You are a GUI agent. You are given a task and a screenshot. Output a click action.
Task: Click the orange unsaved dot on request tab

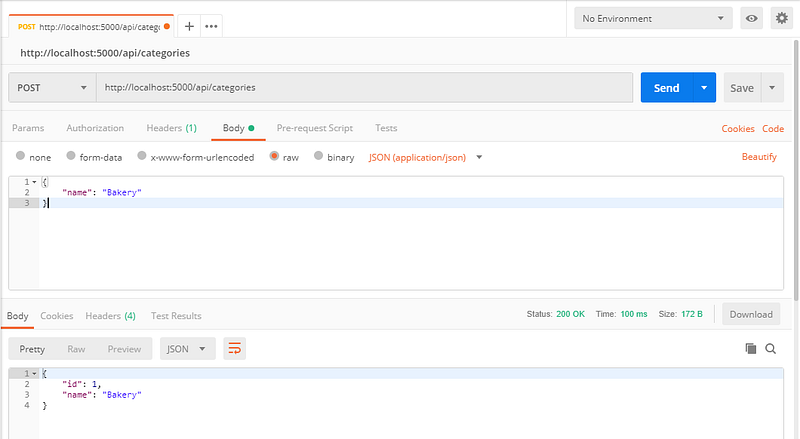tap(167, 26)
